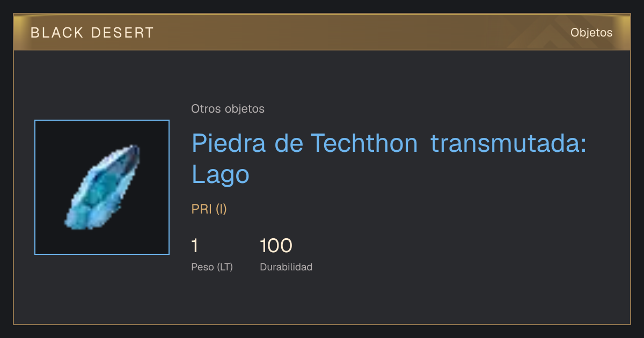Click the blue Techthon stone item icon

click(x=103, y=187)
